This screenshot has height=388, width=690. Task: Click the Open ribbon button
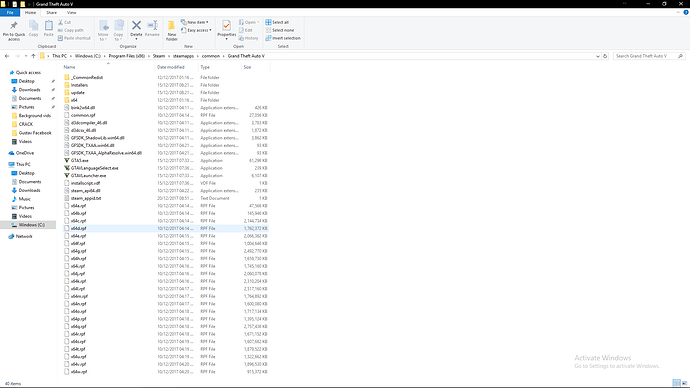tap(249, 22)
